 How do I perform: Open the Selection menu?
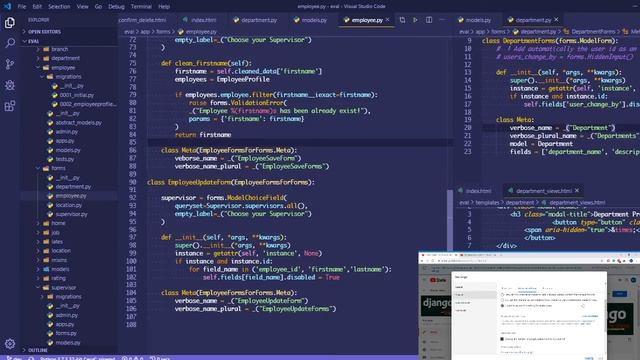click(x=59, y=7)
